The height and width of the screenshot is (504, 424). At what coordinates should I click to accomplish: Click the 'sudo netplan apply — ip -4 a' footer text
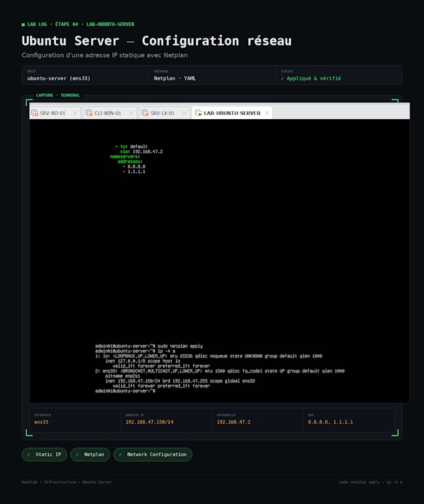[370, 482]
